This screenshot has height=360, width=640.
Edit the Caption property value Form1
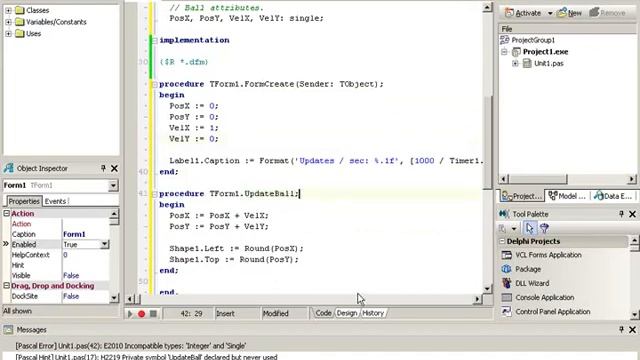(x=86, y=234)
